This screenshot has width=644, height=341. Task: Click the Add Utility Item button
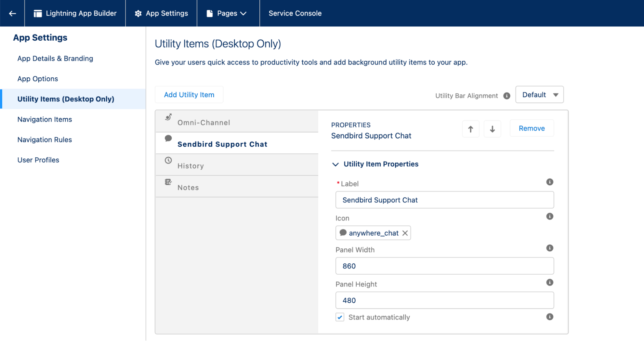pos(189,95)
